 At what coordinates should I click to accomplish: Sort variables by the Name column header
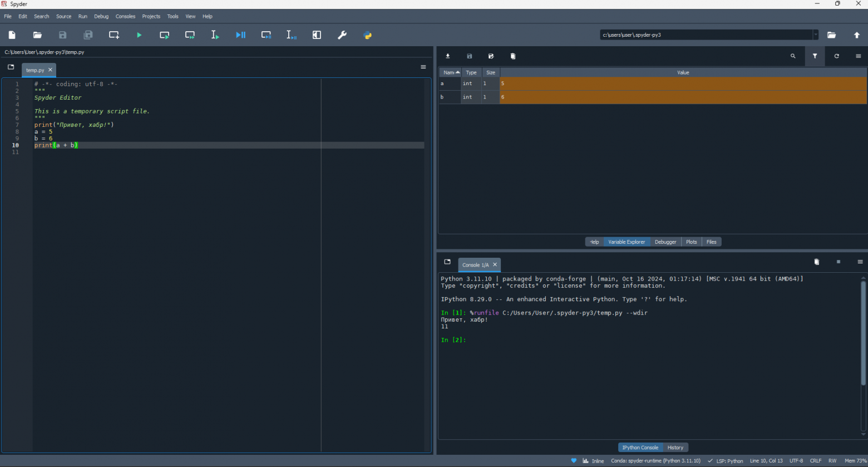[450, 72]
